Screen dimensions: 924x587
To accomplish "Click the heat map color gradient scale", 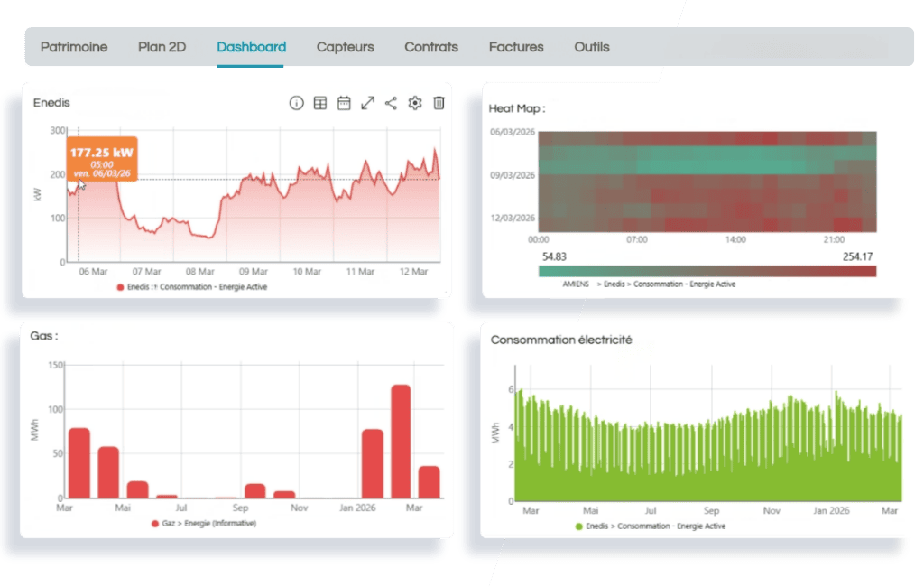I will pos(707,270).
